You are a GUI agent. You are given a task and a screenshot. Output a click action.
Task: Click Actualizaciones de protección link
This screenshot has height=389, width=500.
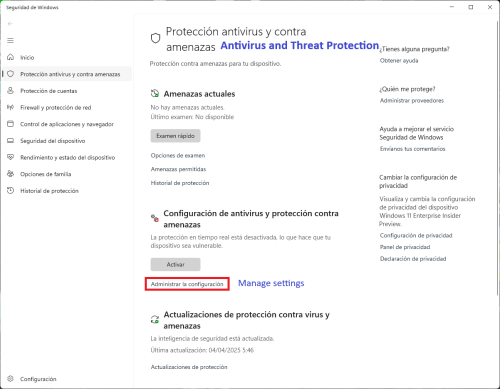189,367
